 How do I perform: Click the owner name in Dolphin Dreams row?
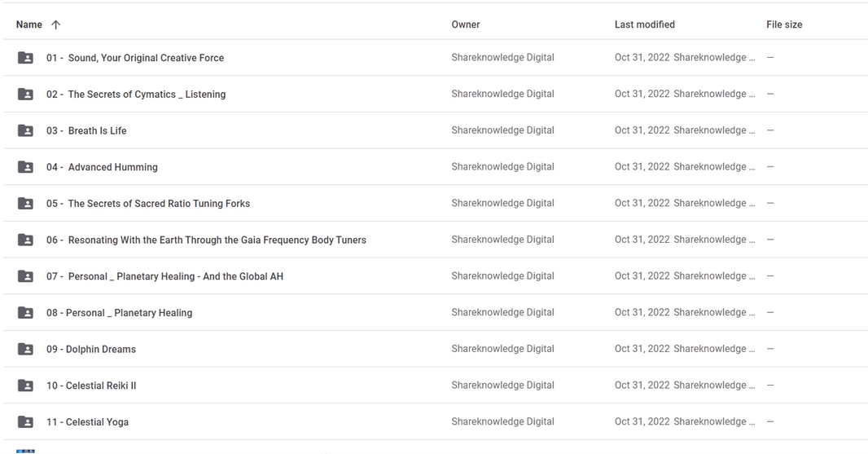(502, 349)
